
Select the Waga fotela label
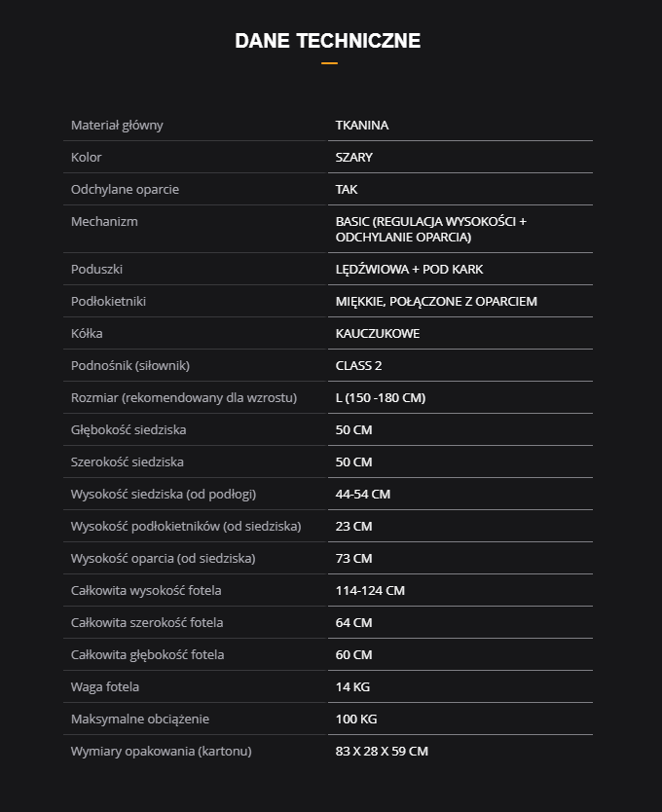pyautogui.click(x=105, y=687)
